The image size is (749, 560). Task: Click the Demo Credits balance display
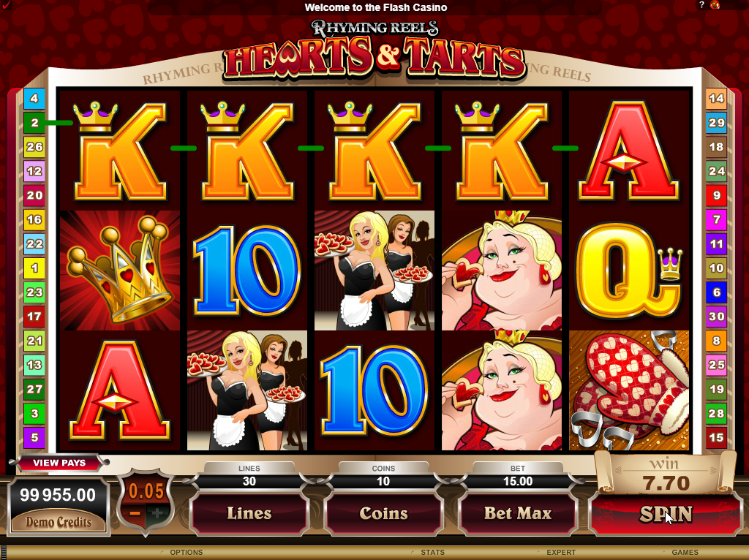coord(58,507)
